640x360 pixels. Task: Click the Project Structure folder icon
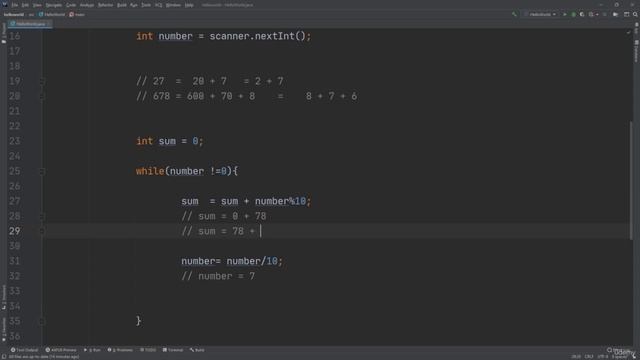pyautogui.click(x=616, y=14)
